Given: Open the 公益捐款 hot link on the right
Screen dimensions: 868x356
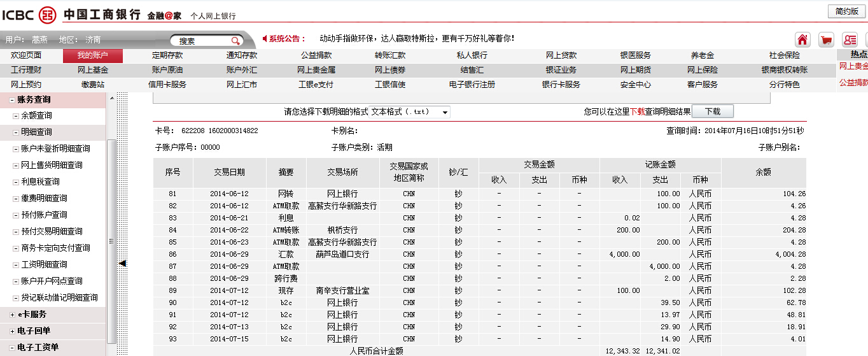Looking at the screenshot, I should pyautogui.click(x=853, y=83).
